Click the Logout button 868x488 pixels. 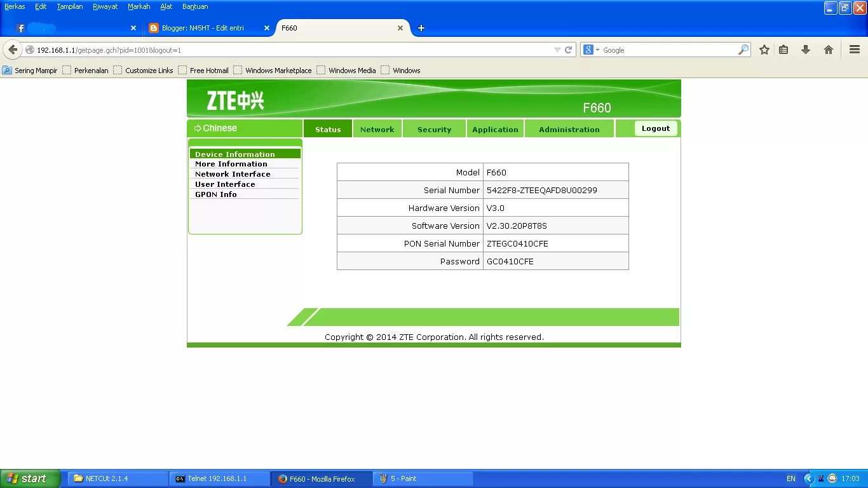point(656,128)
